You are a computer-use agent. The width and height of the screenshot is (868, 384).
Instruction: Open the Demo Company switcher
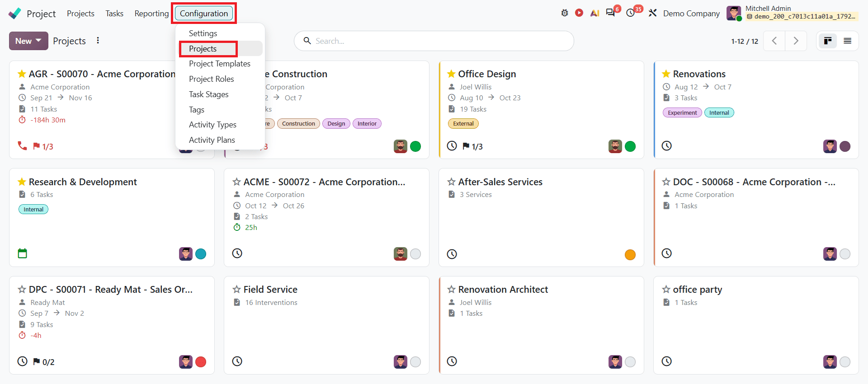coord(691,14)
